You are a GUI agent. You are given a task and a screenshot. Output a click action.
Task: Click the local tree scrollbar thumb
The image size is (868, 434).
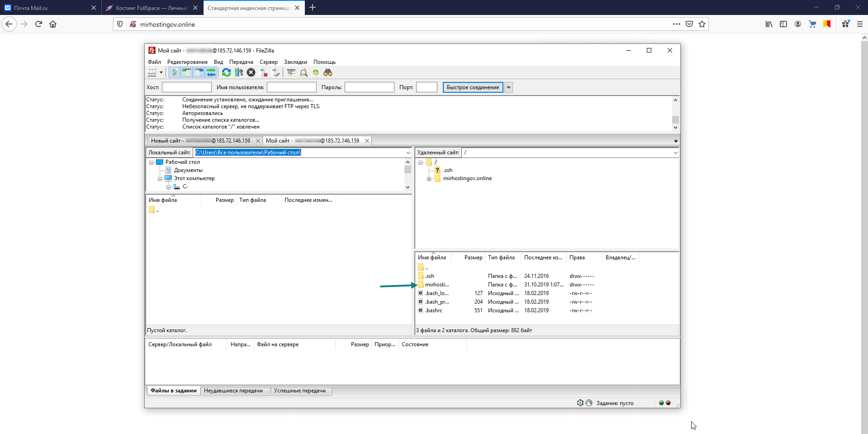[x=408, y=169]
